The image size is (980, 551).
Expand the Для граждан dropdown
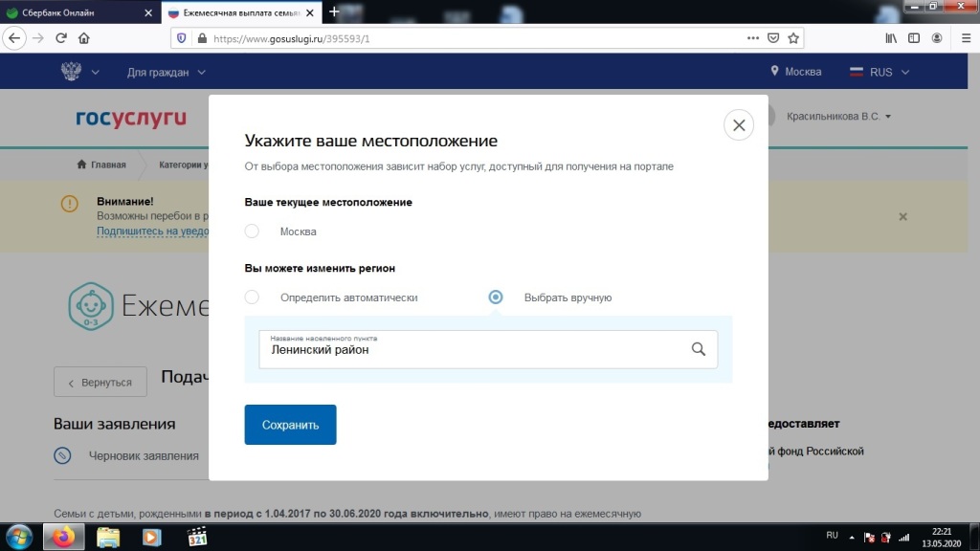(x=166, y=72)
